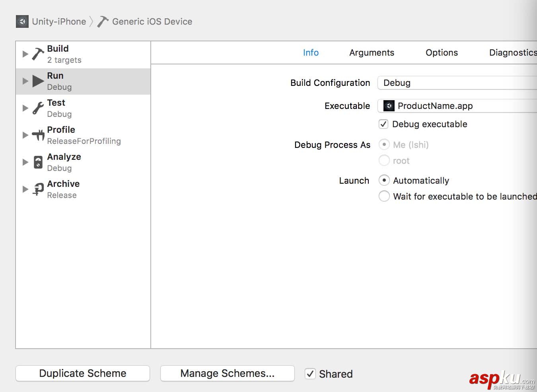Image resolution: width=537 pixels, height=392 pixels.
Task: Select the Profile instrument icon
Action: pyautogui.click(x=38, y=135)
